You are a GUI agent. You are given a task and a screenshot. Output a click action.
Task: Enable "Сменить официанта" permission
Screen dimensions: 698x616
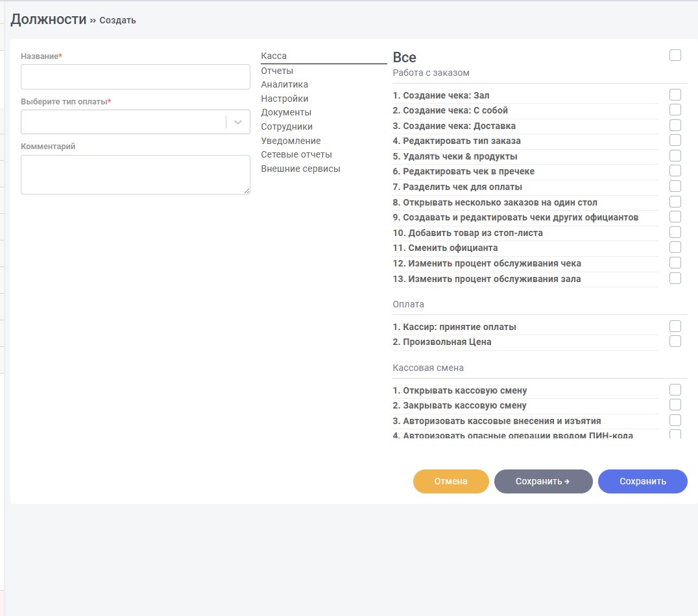pos(675,248)
